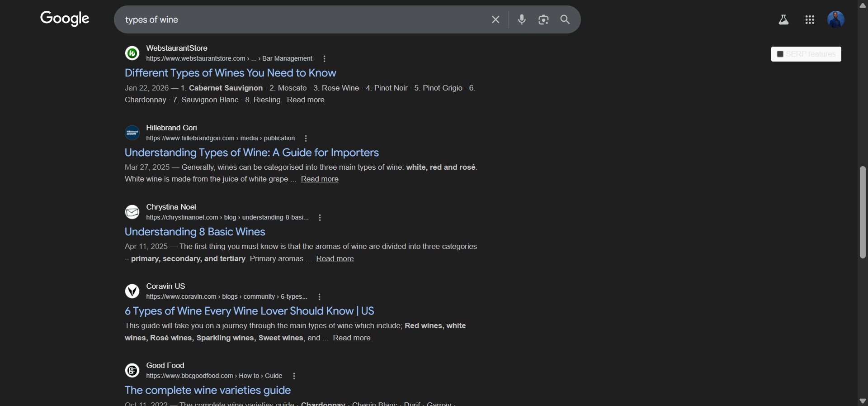Click Read more under Chrystina Noel snippet
The width and height of the screenshot is (868, 406).
click(335, 258)
